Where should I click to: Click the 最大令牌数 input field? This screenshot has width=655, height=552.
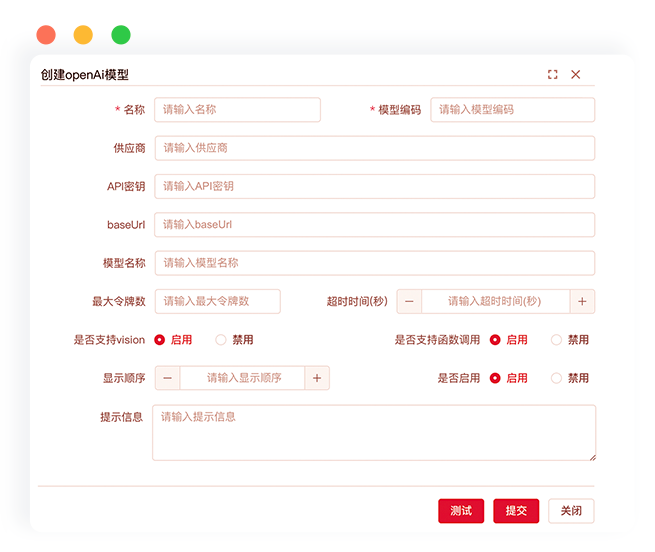pos(218,301)
